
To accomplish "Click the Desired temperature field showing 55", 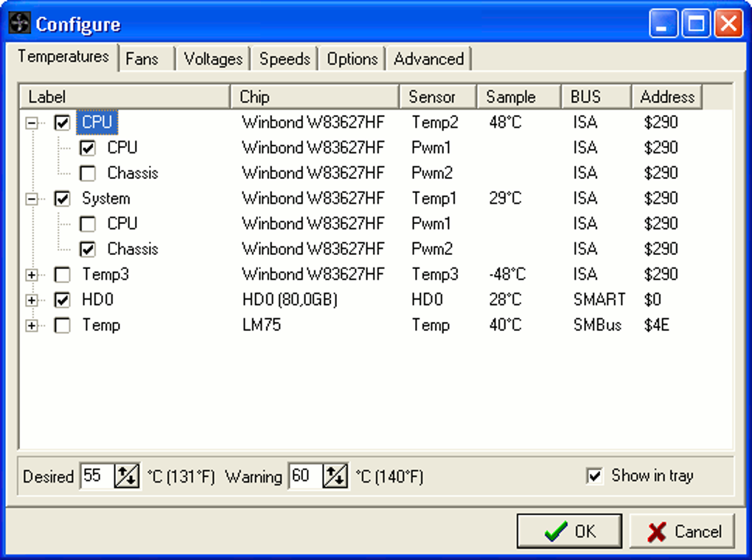I will 97,476.
